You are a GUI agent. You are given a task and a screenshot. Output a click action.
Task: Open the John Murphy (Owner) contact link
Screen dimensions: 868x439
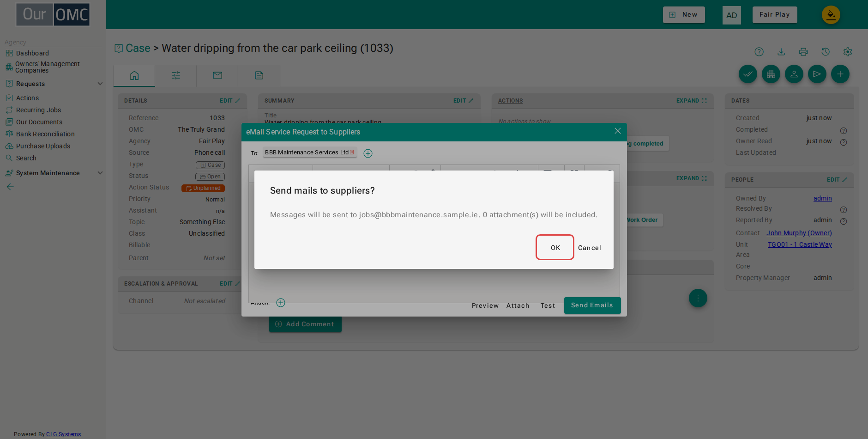[x=799, y=233]
